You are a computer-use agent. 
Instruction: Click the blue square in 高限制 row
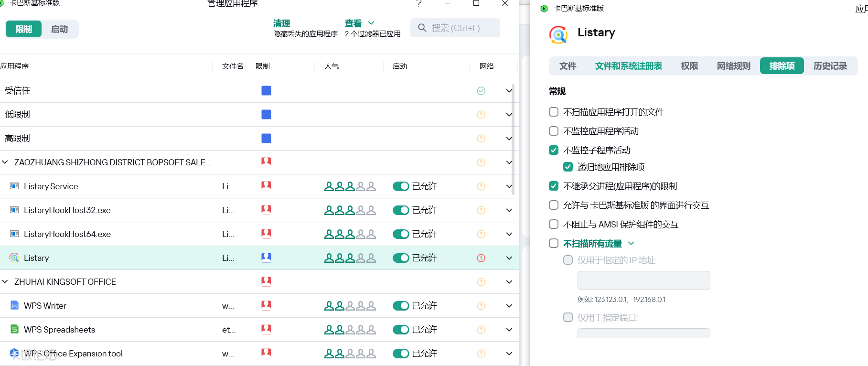(x=266, y=138)
